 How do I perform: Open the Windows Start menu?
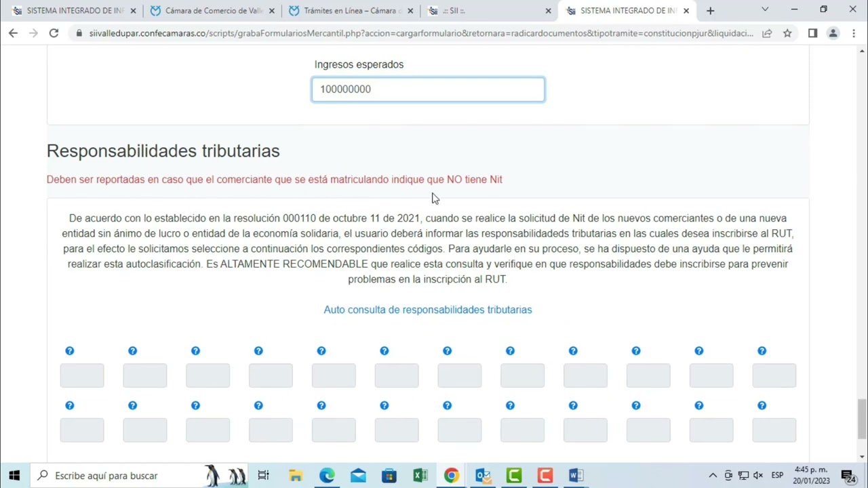click(14, 475)
